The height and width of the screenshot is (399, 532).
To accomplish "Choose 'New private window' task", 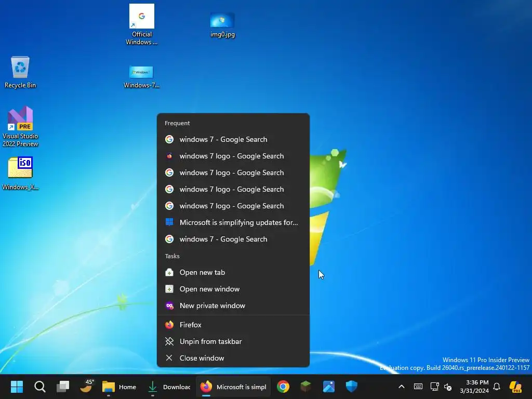I will pyautogui.click(x=233, y=305).
